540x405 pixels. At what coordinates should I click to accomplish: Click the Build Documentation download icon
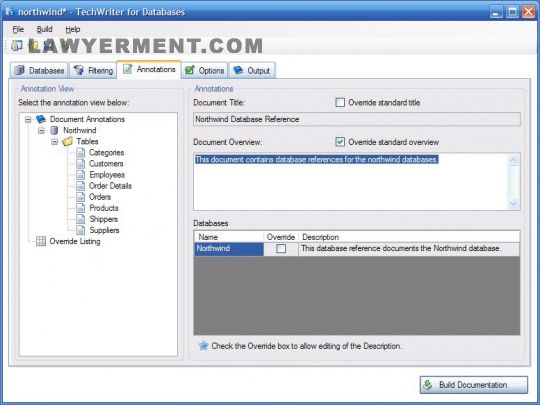428,385
